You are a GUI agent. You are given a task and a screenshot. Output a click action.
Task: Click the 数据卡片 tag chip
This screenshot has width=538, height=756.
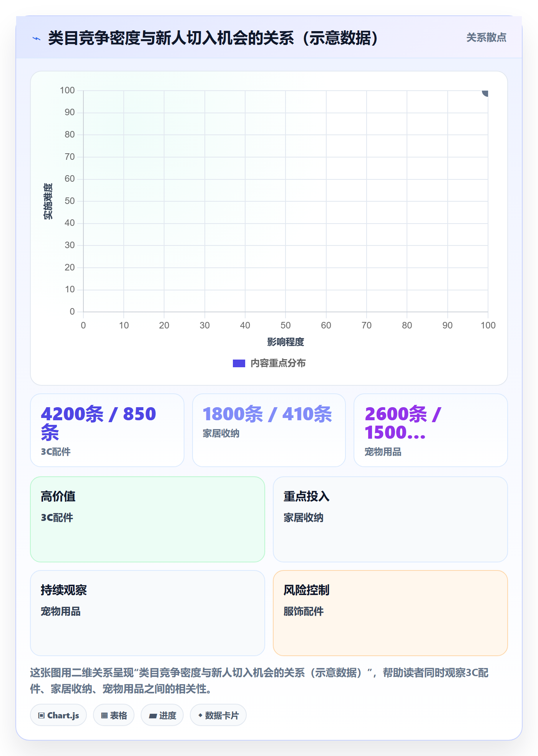(x=218, y=715)
